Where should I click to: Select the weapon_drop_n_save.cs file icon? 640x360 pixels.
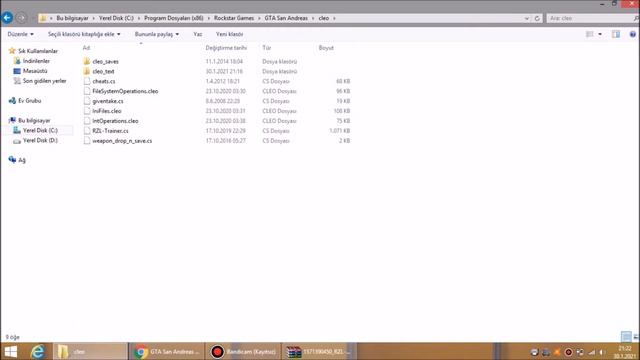tap(87, 141)
